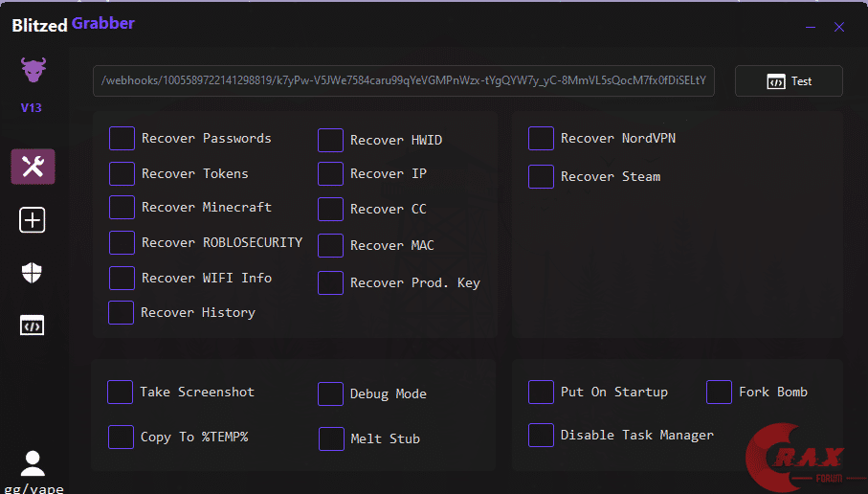Viewport: 868px width, 494px height.
Task: Enable the Take Screenshot checkbox
Action: tap(120, 393)
